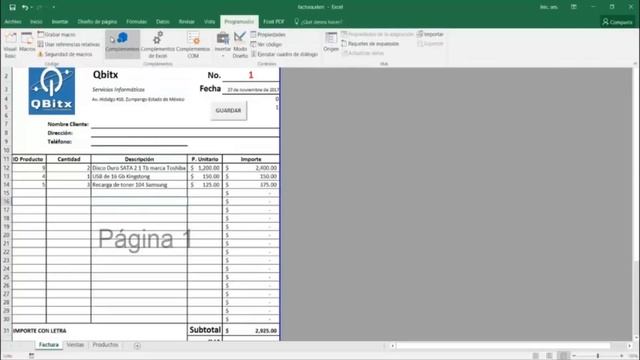Open control Propiedades
Viewport: 640px width, 360px height.
268,35
